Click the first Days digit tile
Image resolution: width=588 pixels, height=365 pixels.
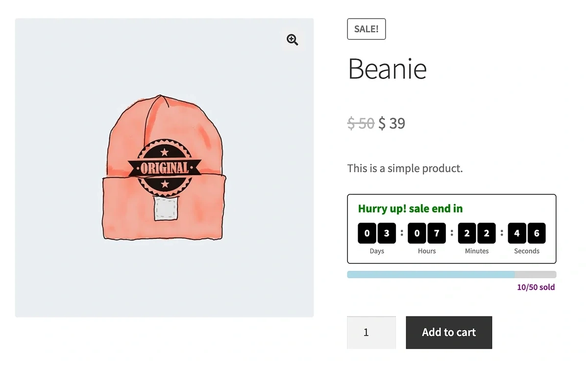[367, 234]
